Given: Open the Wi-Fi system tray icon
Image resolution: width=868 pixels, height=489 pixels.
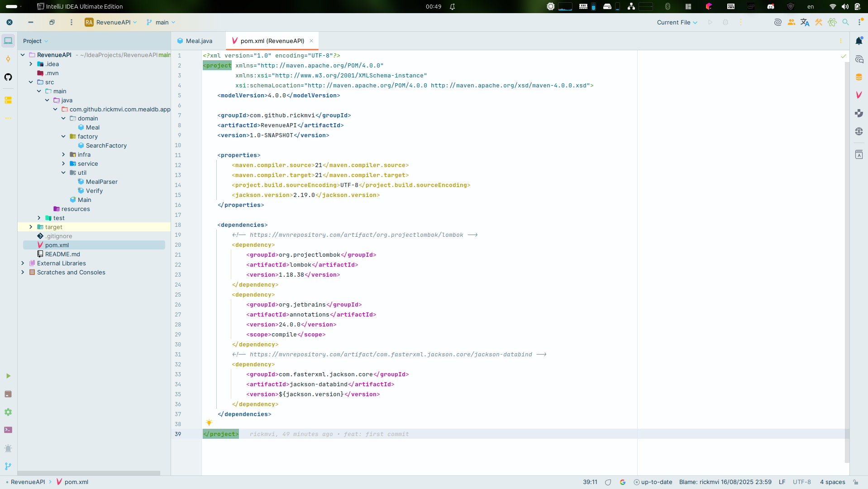Looking at the screenshot, I should [832, 6].
